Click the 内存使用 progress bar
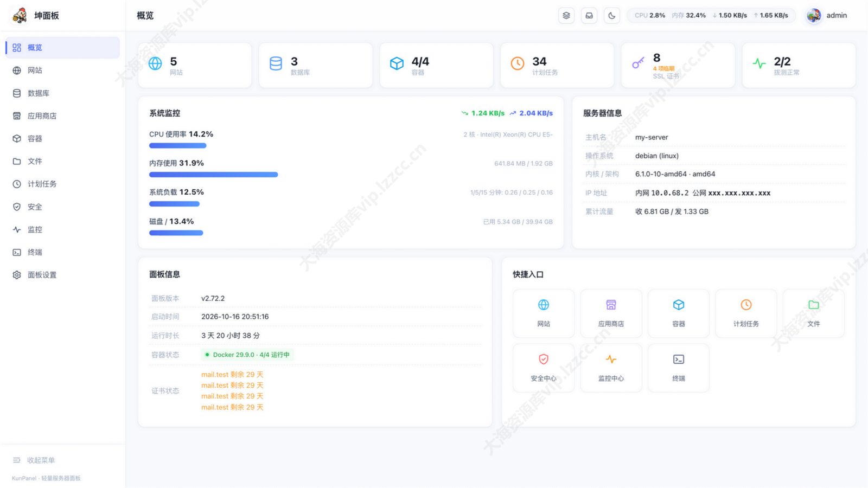868x488 pixels. (x=214, y=175)
